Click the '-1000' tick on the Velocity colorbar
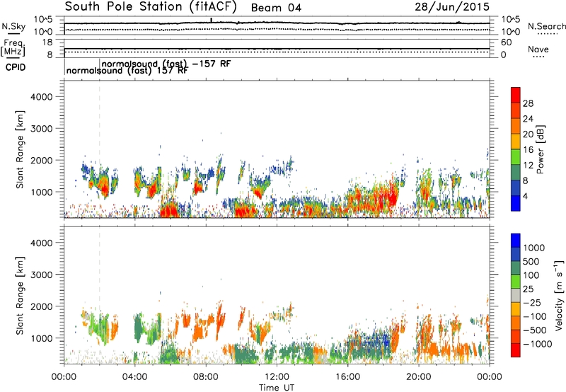Screen dimensions: 566x392 click(x=537, y=344)
